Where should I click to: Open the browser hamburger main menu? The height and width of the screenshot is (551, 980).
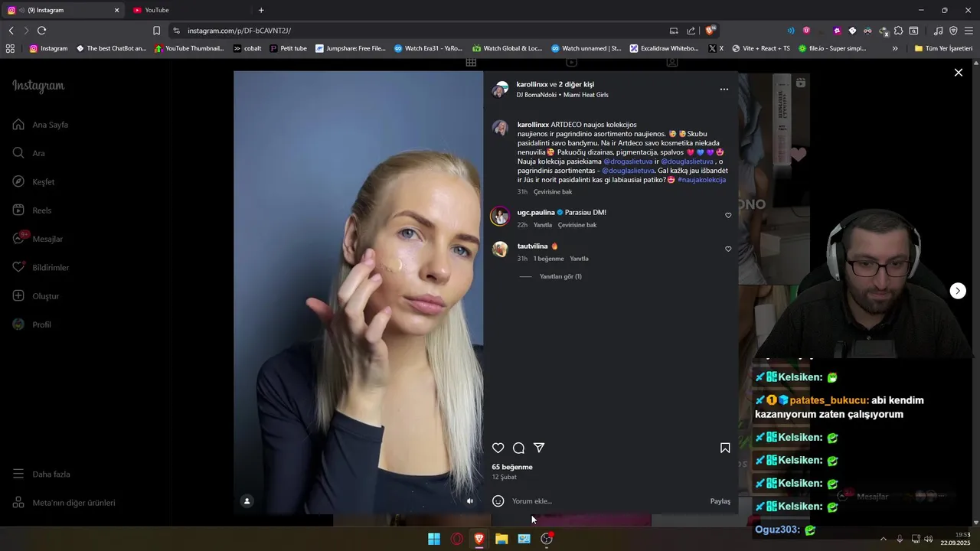point(969,31)
